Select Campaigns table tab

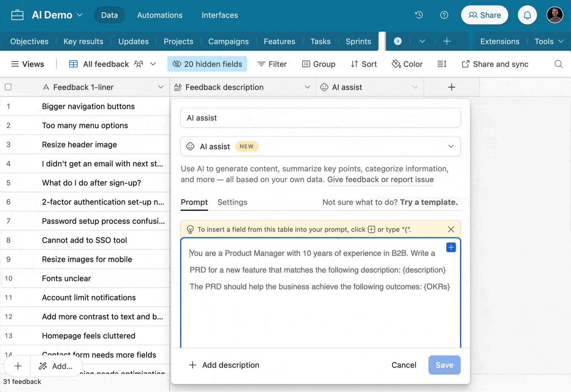click(229, 41)
